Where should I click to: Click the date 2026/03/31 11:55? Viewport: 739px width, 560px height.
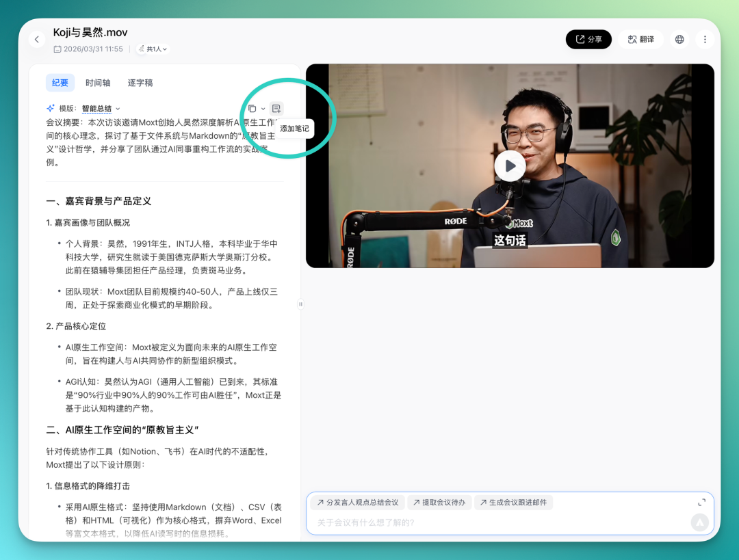pyautogui.click(x=93, y=49)
